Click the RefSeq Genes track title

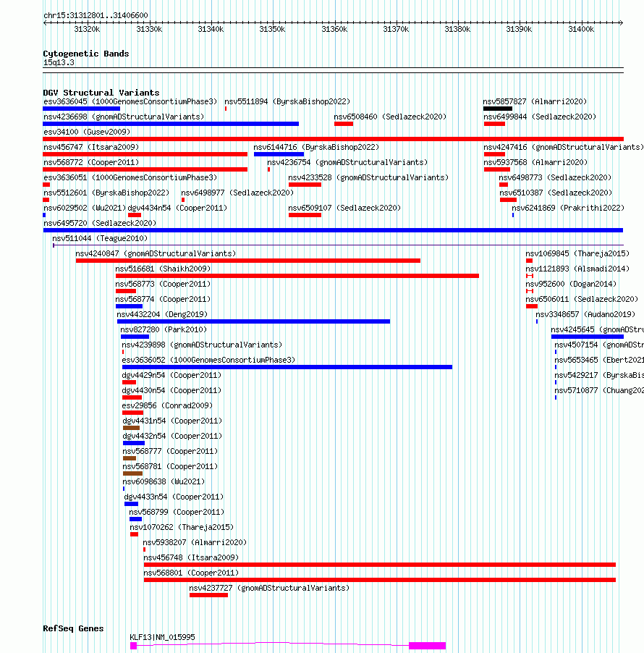tap(73, 628)
